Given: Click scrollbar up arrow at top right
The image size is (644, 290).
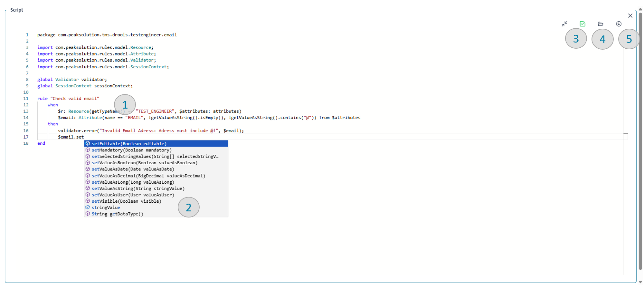Looking at the screenshot, I should (x=640, y=9).
